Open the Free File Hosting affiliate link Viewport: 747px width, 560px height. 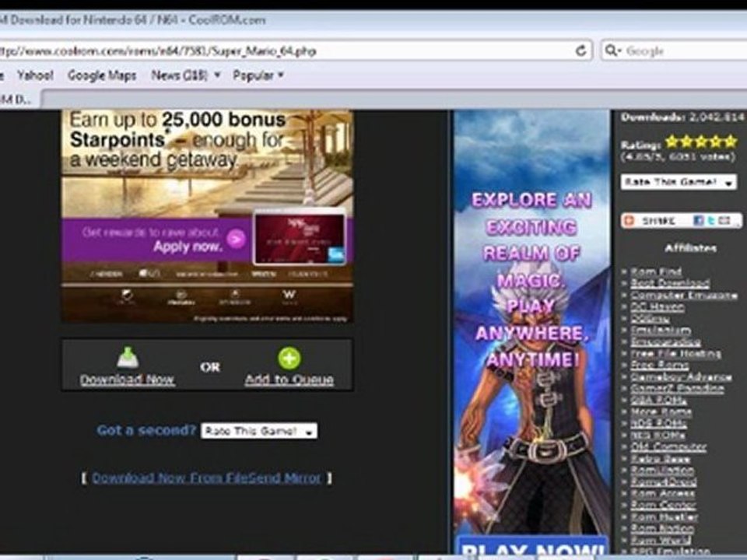(x=675, y=353)
